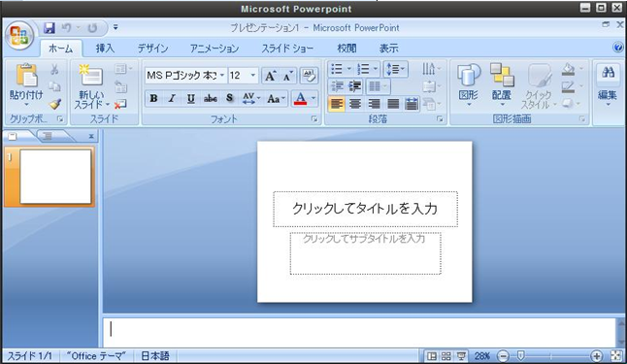Screen dimensions: 627x364
Task: Open the font name dropdown
Action: coord(222,75)
